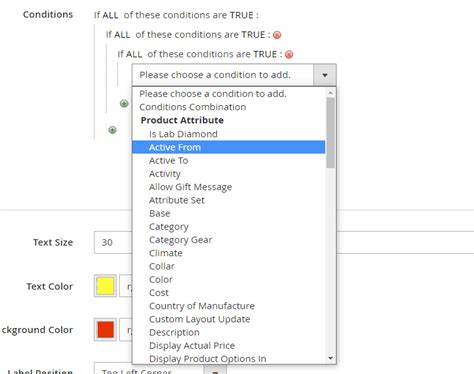Remove the second-level conditions group

click(x=277, y=35)
